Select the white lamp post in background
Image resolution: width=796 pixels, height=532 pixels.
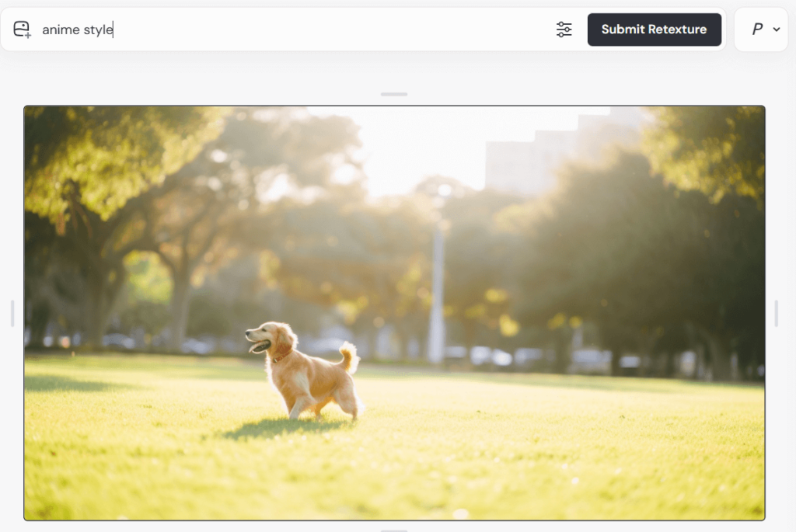coord(438,295)
